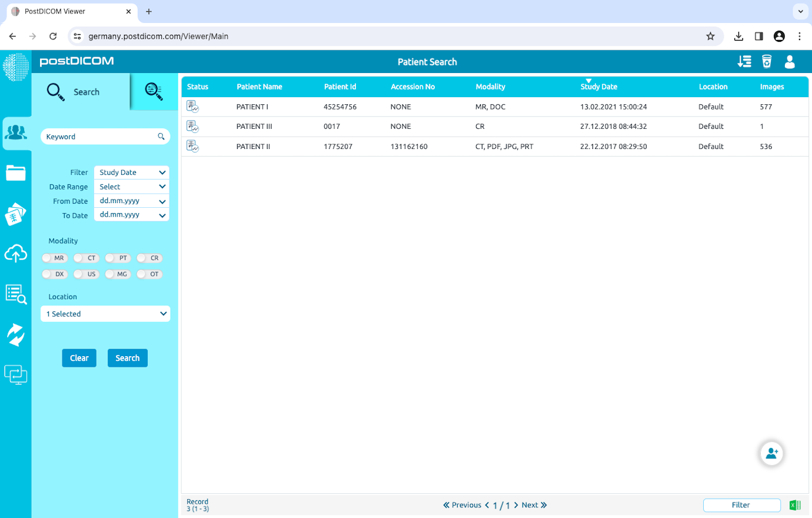Toggle the US modality switch

pos(86,274)
